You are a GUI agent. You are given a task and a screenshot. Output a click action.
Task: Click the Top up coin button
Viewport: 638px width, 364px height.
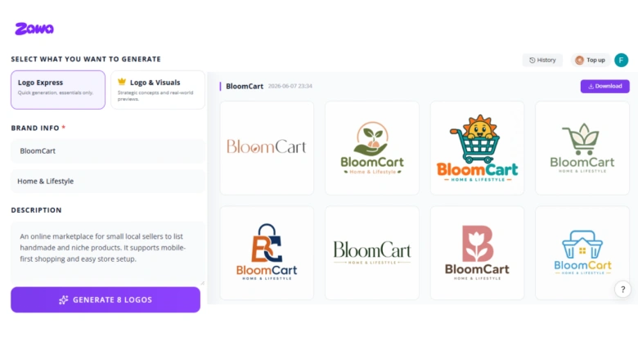tap(591, 61)
